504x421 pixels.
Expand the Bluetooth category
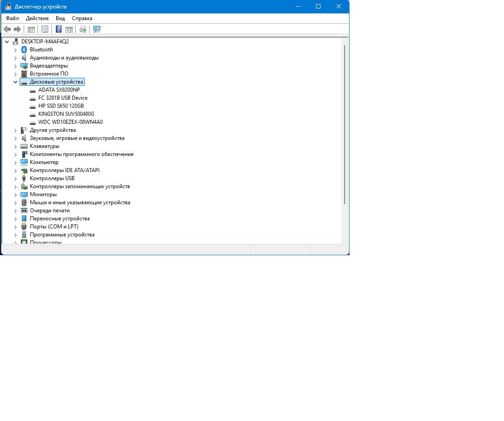click(x=16, y=50)
